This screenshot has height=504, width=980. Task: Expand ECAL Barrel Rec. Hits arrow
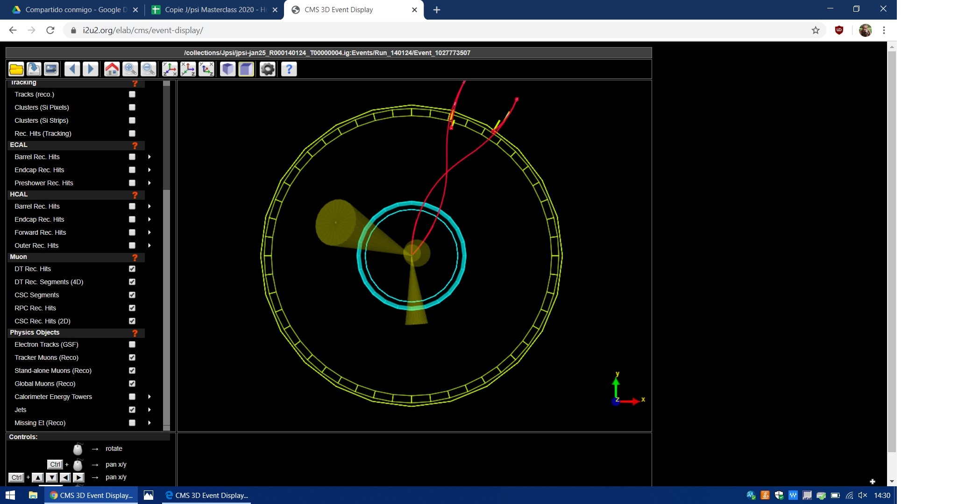pos(149,157)
